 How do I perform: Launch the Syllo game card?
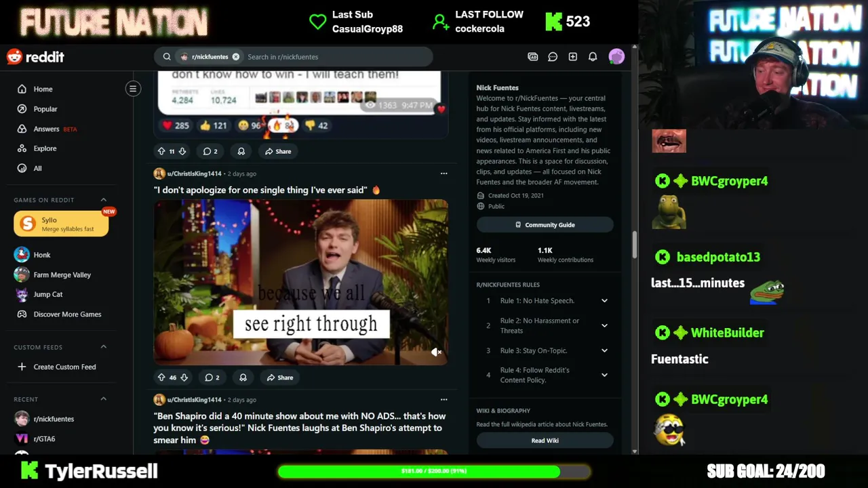(x=61, y=224)
